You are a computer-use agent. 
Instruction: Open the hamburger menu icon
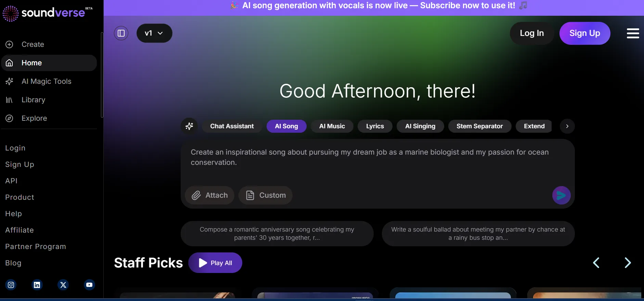(x=633, y=33)
